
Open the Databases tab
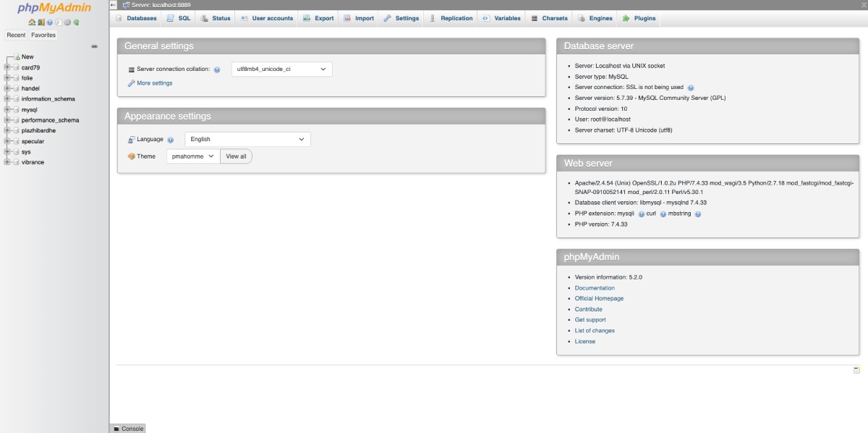tap(136, 18)
